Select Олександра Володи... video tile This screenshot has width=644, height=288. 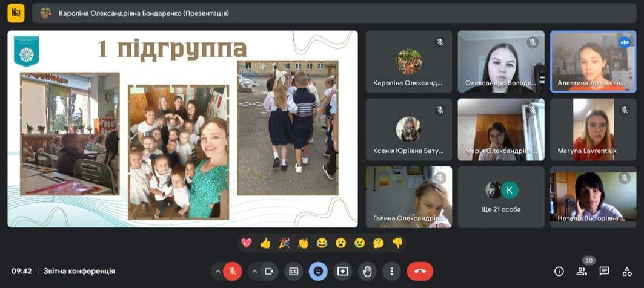(x=501, y=62)
